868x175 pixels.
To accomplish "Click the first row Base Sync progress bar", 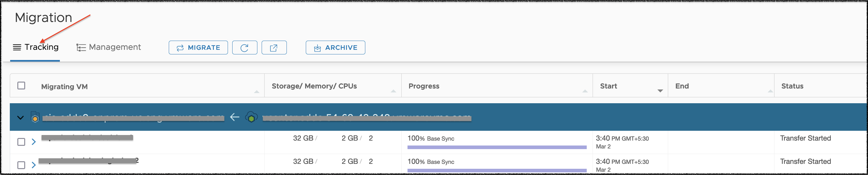I will pos(497,147).
